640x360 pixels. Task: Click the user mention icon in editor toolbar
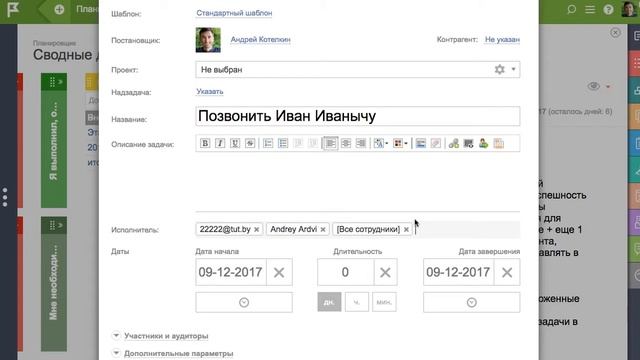(x=484, y=143)
